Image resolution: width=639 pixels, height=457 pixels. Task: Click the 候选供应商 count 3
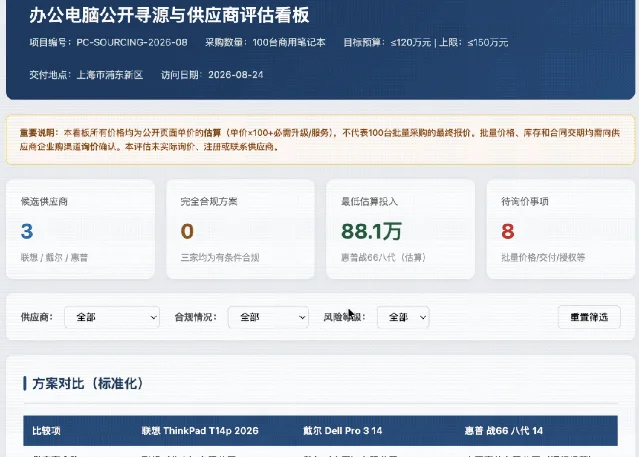tap(27, 231)
